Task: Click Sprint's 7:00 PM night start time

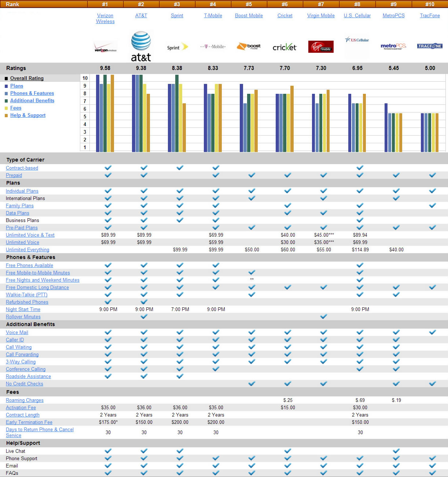Action: 180,310
